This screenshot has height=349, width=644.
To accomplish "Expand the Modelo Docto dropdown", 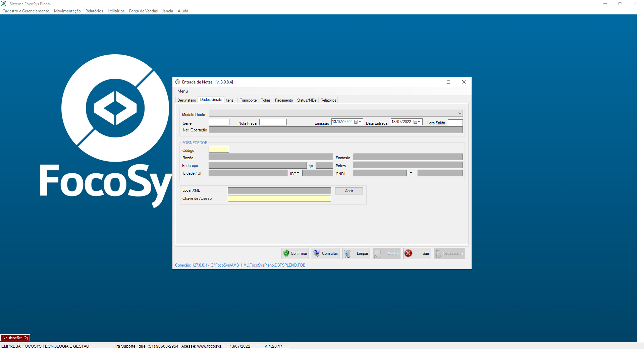I will (460, 113).
